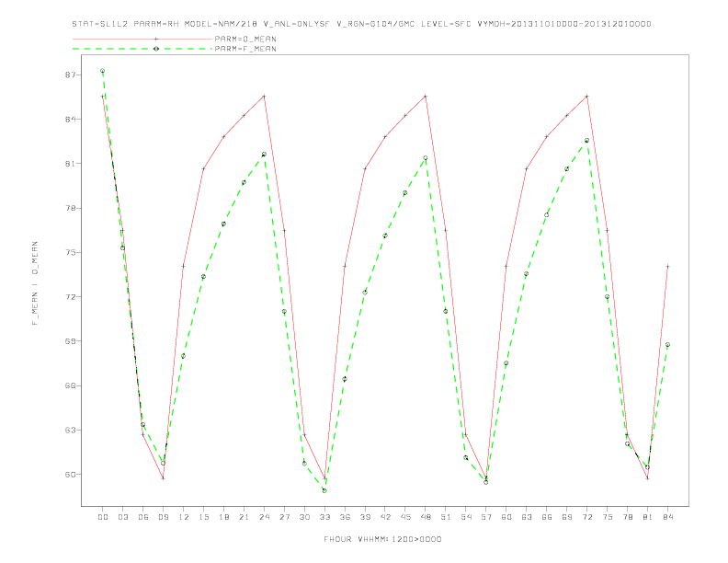
Task: Click the O_MEAN peak marker at hour 48
Action: click(426, 97)
